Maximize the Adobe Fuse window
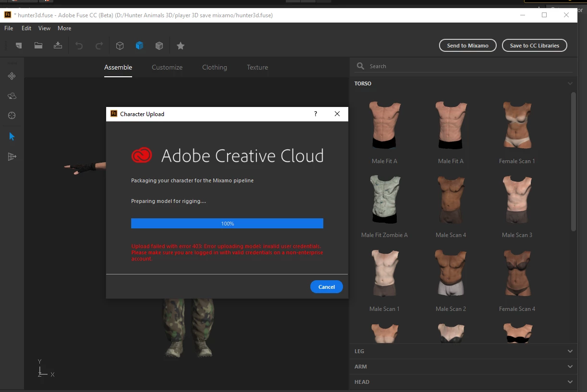Image resolution: width=587 pixels, height=392 pixels. pyautogui.click(x=544, y=15)
